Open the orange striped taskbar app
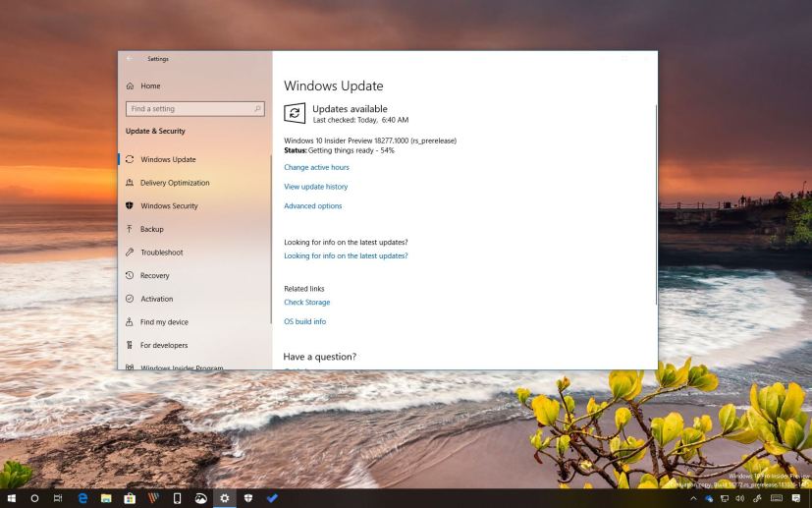Viewport: 812px width, 508px height. pyautogui.click(x=153, y=498)
